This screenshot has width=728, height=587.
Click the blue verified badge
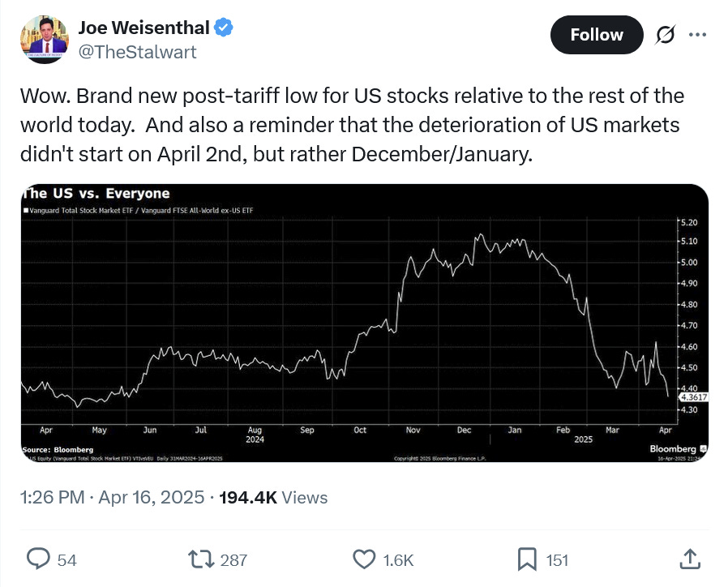(223, 28)
